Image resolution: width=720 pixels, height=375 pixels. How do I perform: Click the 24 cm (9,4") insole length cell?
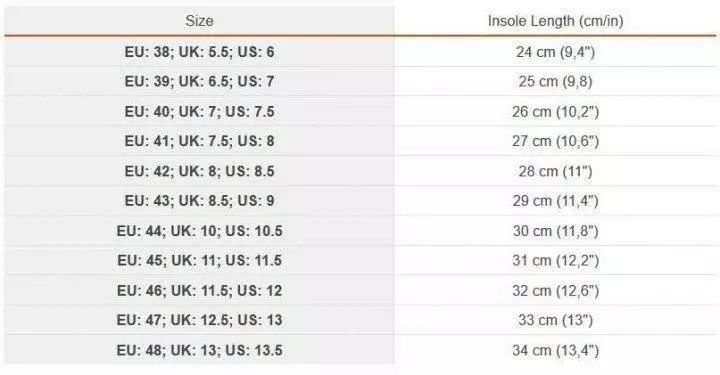(x=555, y=52)
